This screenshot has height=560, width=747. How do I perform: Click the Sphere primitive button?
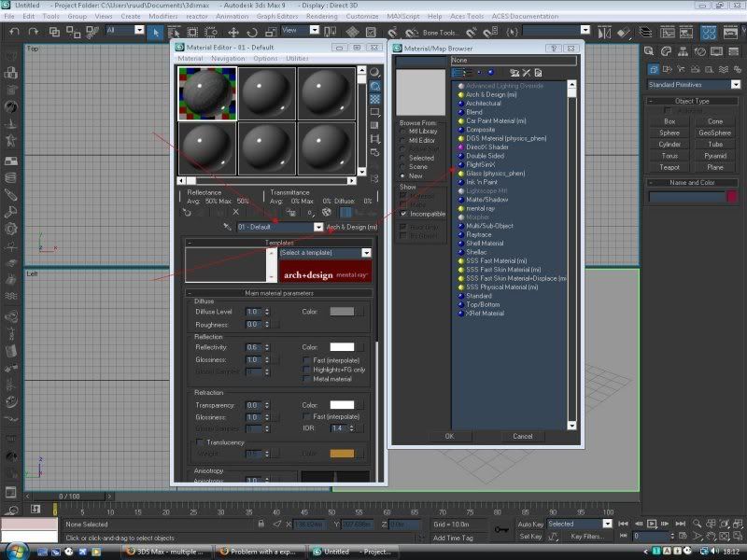click(x=669, y=133)
